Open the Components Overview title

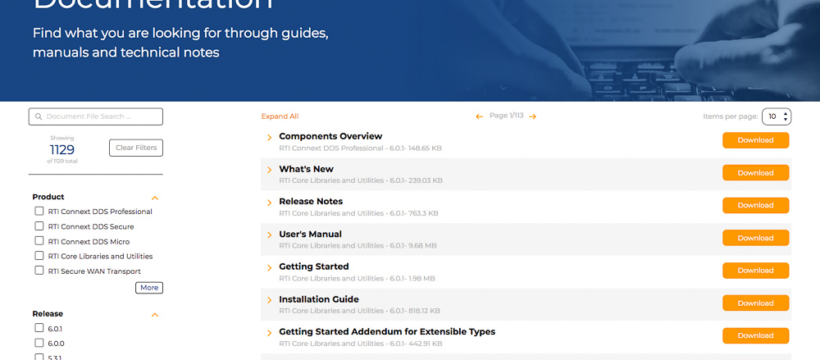point(331,136)
